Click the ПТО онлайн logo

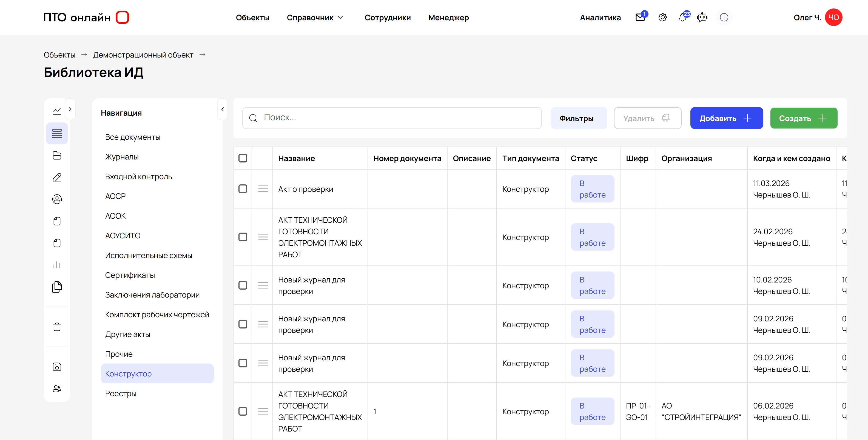86,17
